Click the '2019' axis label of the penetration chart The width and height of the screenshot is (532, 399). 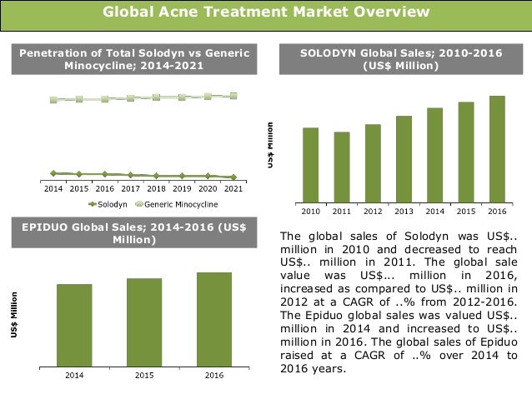[x=182, y=189]
